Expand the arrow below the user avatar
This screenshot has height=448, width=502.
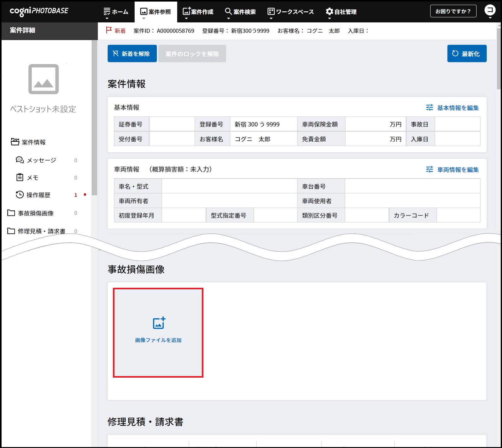(490, 18)
